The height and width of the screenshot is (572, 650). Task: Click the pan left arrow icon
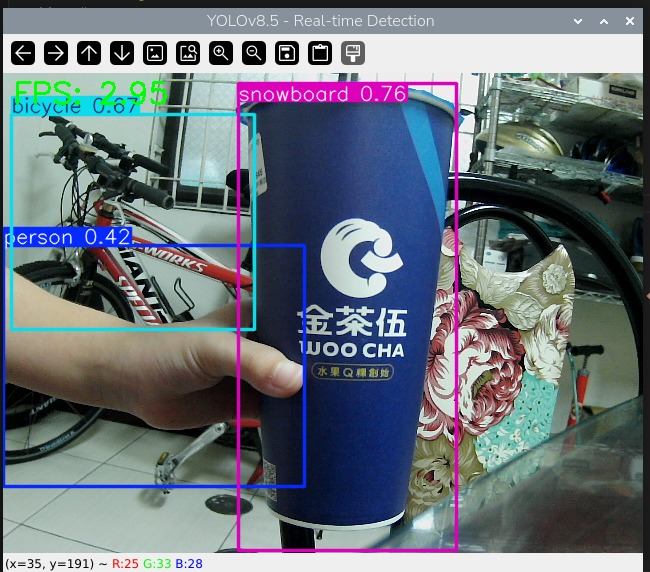pos(23,53)
